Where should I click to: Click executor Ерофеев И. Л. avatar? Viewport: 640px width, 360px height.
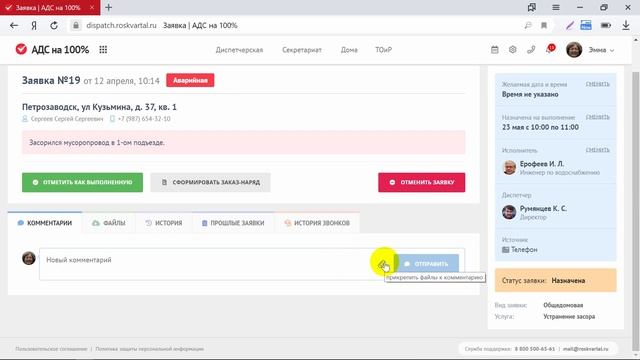click(x=509, y=167)
